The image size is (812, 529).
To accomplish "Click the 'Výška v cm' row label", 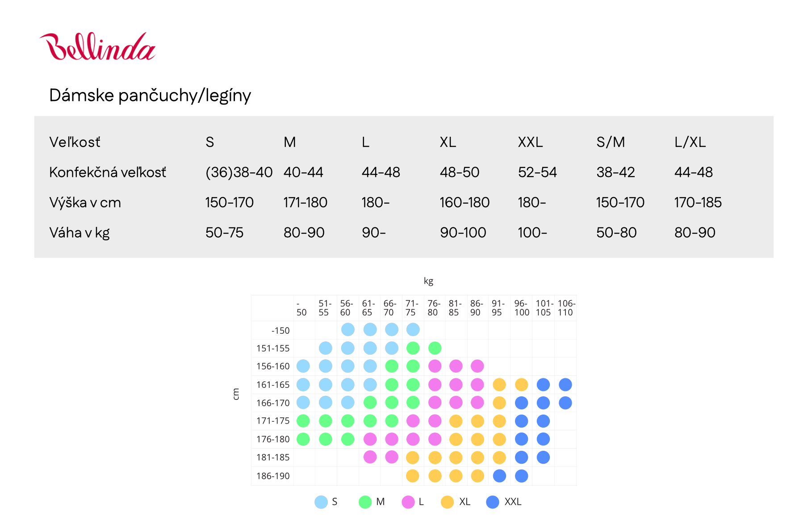I will click(85, 202).
